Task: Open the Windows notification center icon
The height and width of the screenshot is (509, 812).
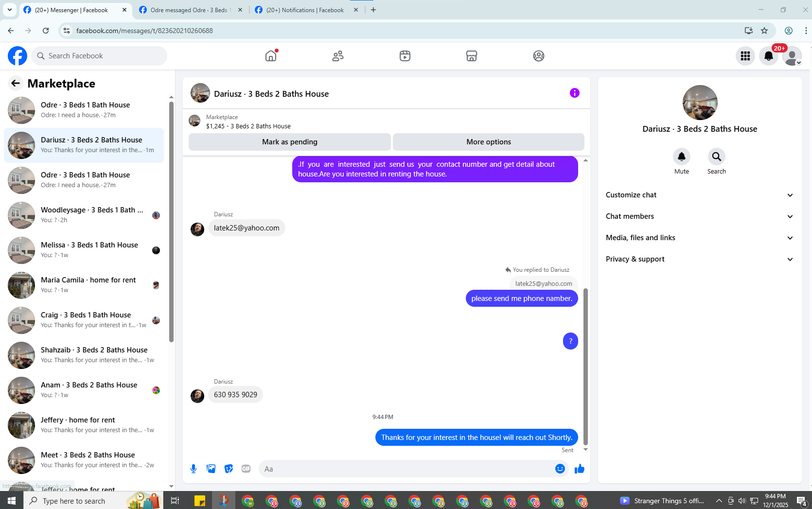Action: [x=801, y=501]
